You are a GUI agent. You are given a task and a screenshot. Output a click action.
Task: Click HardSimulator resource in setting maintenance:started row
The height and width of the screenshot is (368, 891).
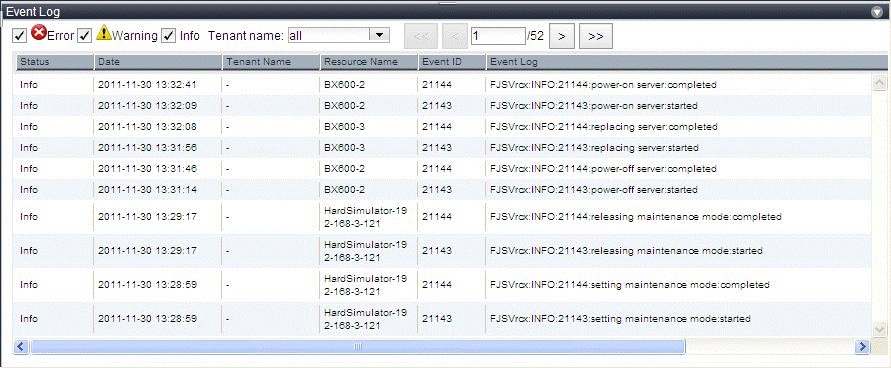365,319
